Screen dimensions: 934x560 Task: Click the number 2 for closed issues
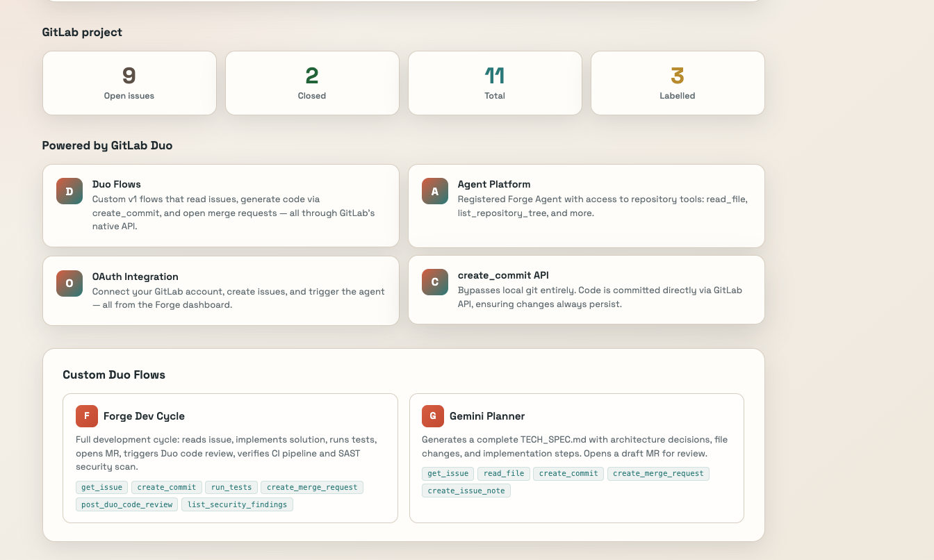pos(312,75)
